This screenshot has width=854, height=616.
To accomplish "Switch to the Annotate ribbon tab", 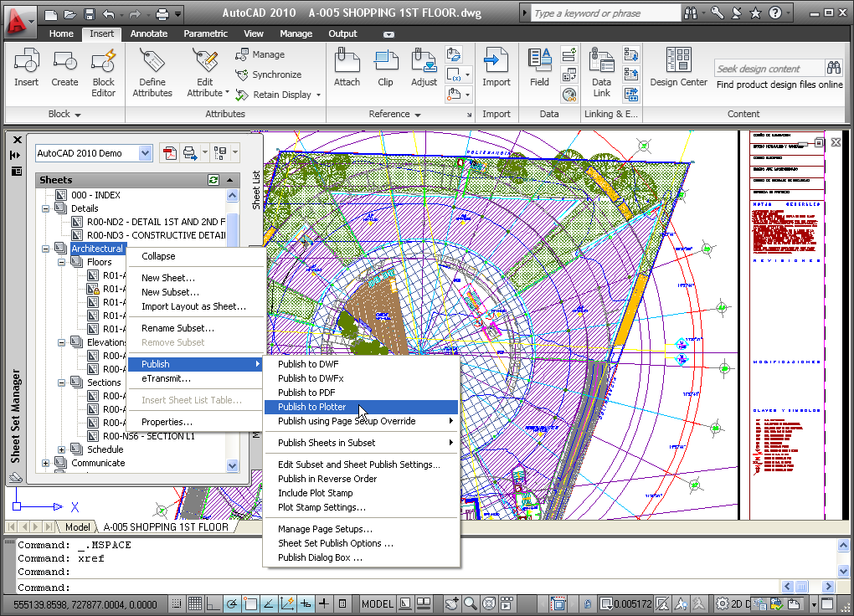I will (149, 33).
